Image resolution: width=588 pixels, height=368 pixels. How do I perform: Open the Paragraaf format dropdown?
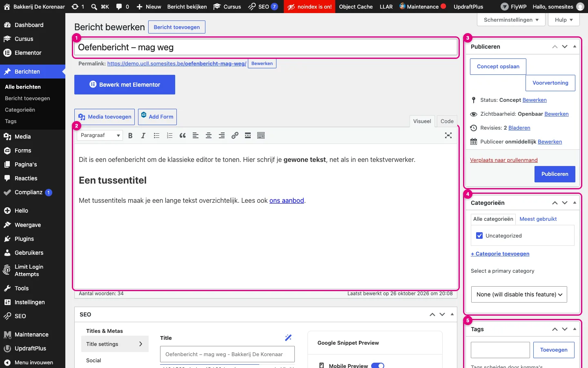[x=100, y=135]
